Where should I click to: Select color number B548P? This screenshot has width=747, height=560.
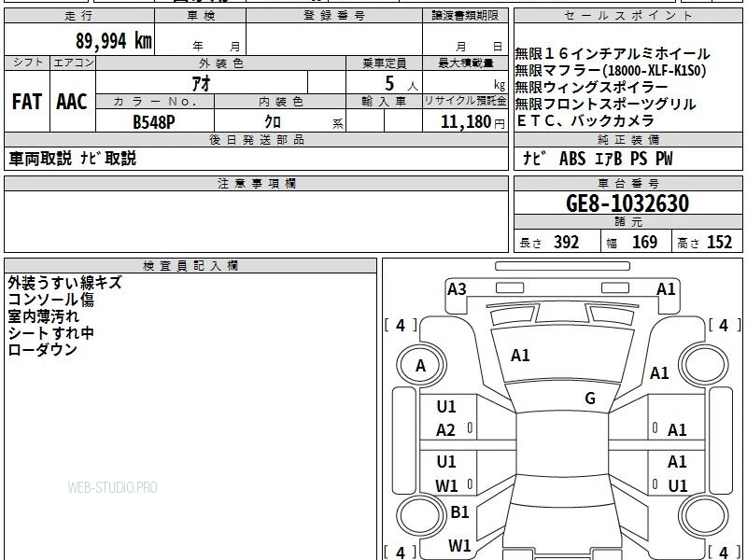coord(154,122)
